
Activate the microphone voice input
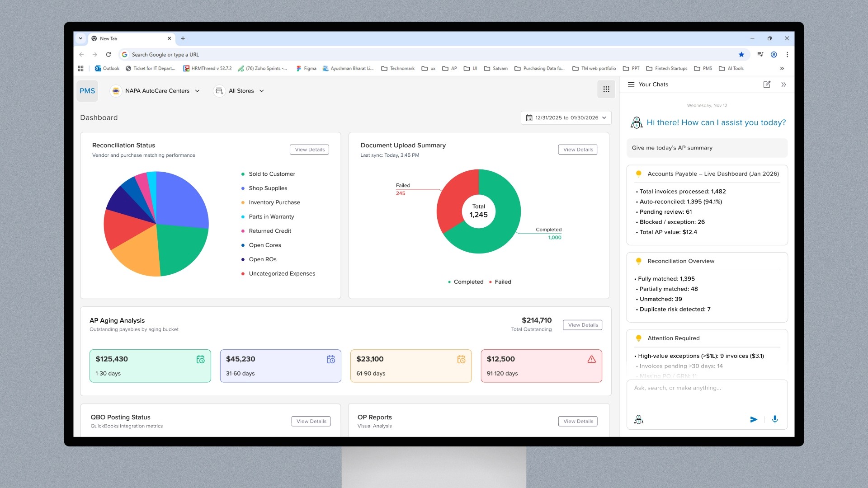(x=775, y=419)
